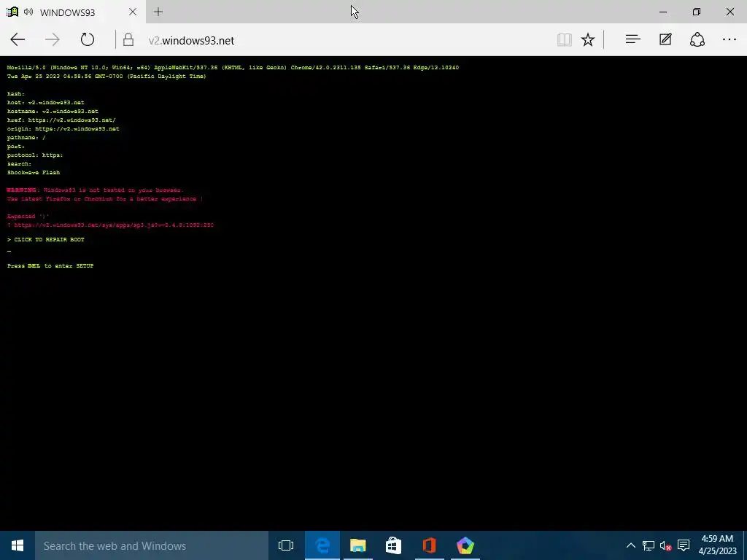This screenshot has height=560, width=747.
Task: Click the 'protocol: https:' line
Action: point(35,155)
